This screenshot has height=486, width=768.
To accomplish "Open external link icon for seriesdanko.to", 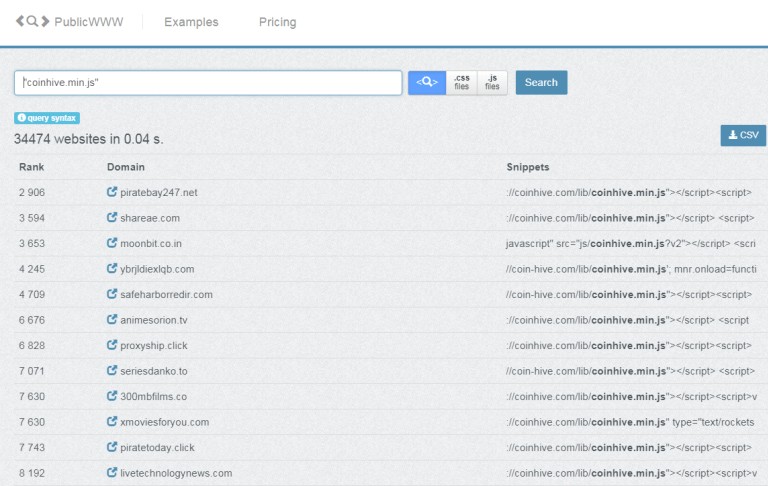I will coord(112,370).
